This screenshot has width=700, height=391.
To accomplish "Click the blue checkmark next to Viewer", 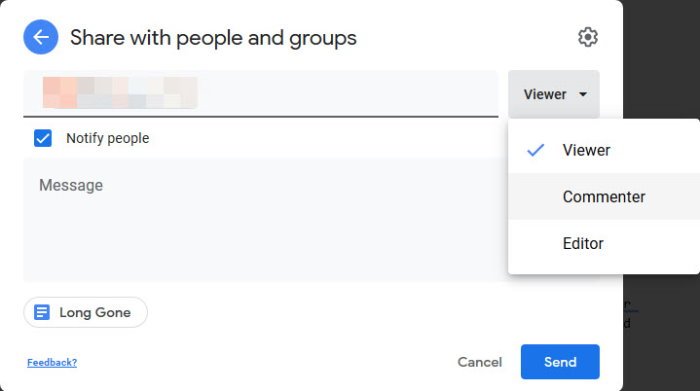I will [x=535, y=150].
